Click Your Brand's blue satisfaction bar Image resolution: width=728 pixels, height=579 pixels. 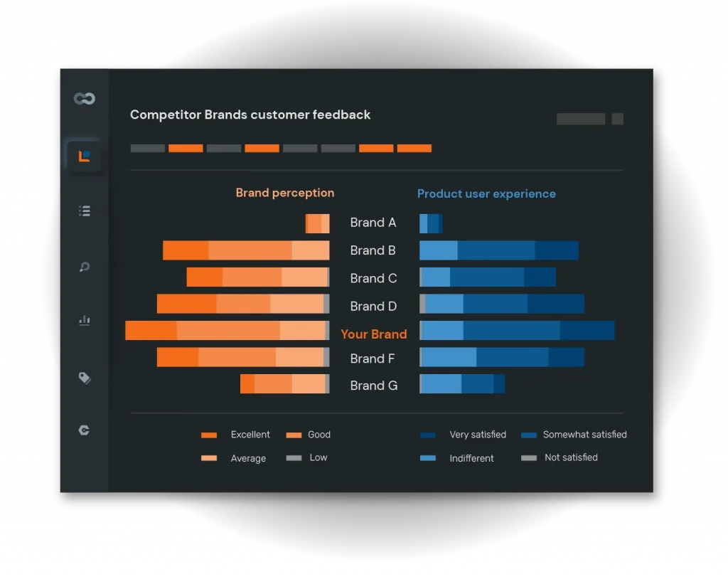coord(517,330)
